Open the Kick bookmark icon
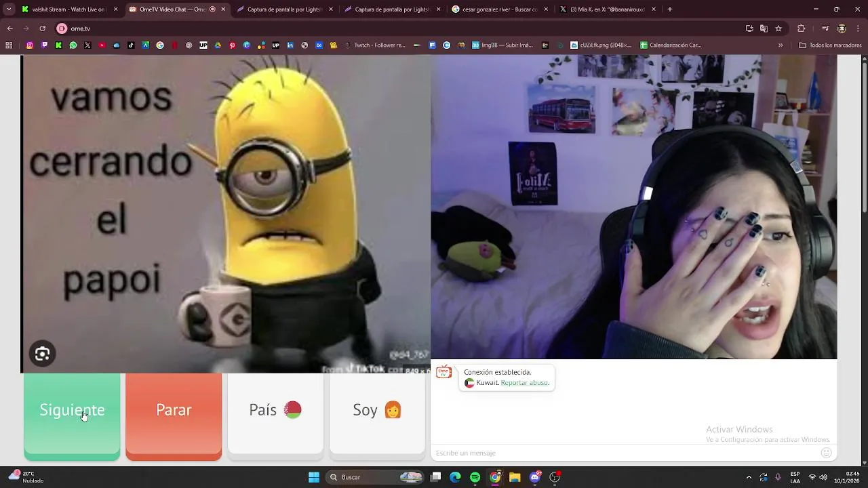The height and width of the screenshot is (488, 868). [x=58, y=45]
